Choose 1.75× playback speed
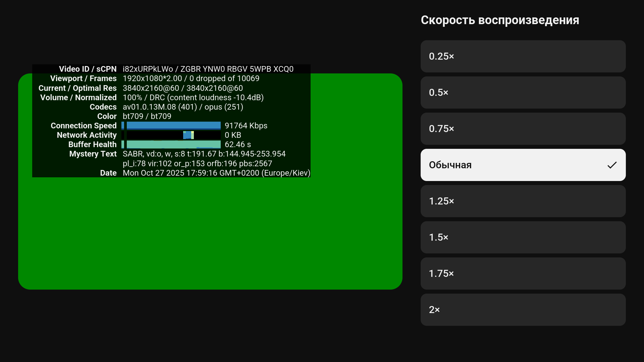Screen dimensions: 644x362 [523, 274]
